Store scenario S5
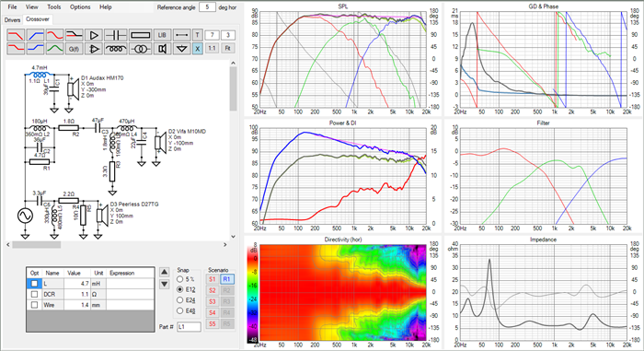This screenshot has height=351, width=644. tap(212, 324)
